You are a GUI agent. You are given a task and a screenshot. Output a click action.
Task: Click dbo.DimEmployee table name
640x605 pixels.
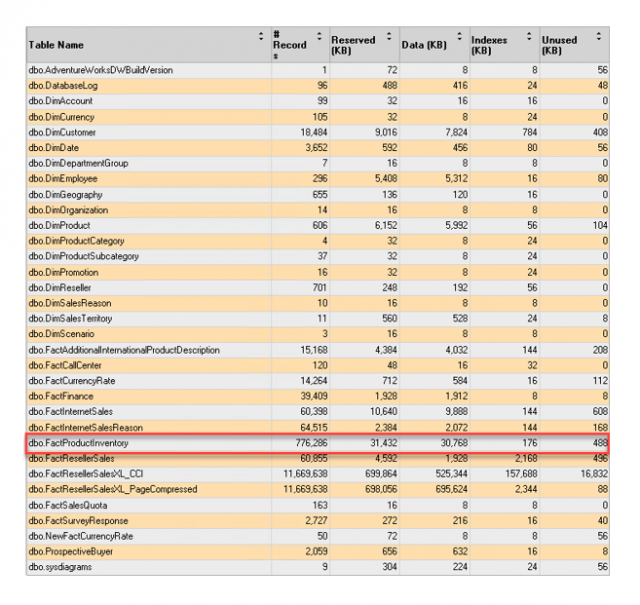click(x=63, y=179)
